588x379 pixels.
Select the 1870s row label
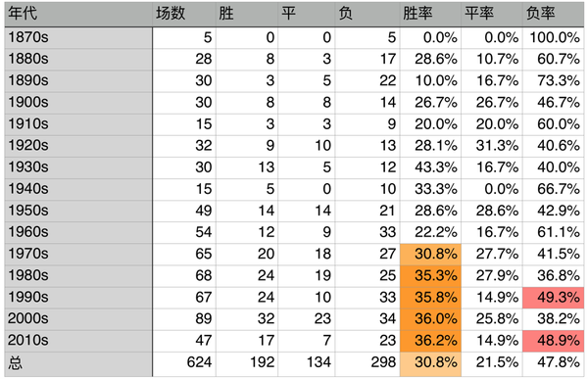click(78, 38)
